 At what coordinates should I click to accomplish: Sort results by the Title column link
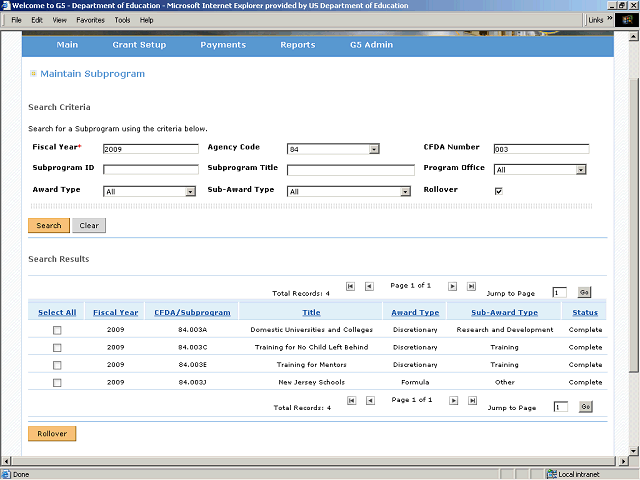pos(311,313)
